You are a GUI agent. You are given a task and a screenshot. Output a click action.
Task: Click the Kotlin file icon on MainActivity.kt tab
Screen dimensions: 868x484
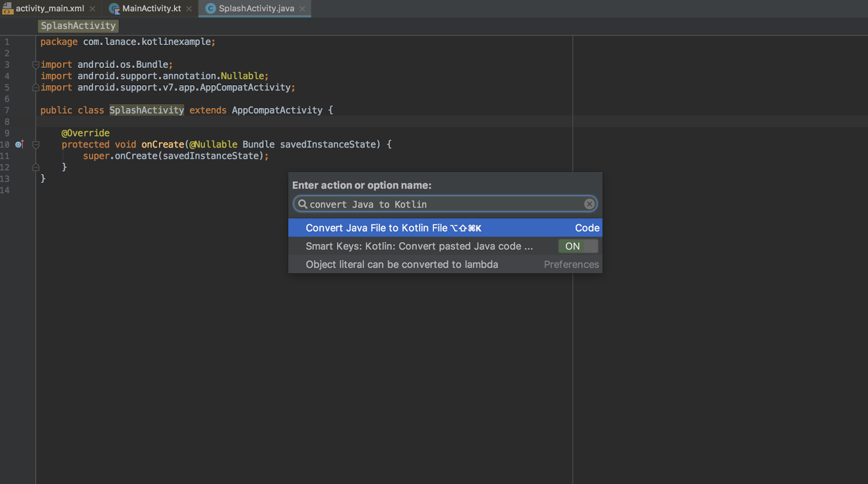tap(114, 9)
